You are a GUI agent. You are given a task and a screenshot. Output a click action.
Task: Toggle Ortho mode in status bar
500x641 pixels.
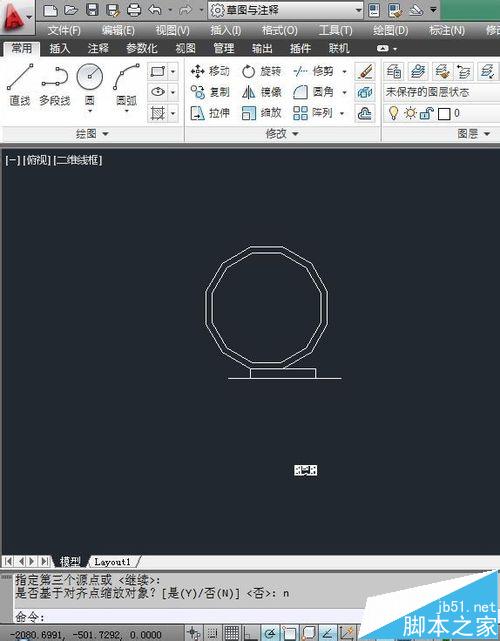click(x=251, y=633)
